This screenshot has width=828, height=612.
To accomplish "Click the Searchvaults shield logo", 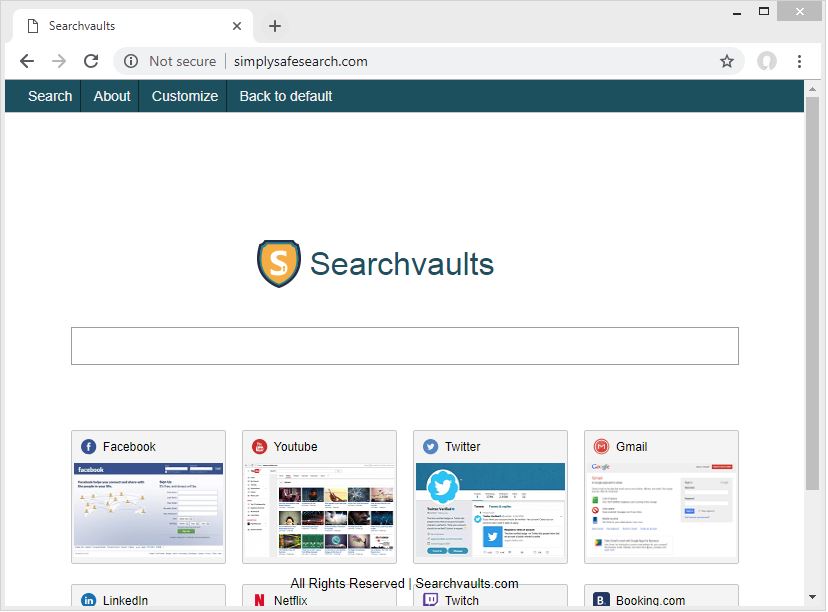I will tap(279, 263).
